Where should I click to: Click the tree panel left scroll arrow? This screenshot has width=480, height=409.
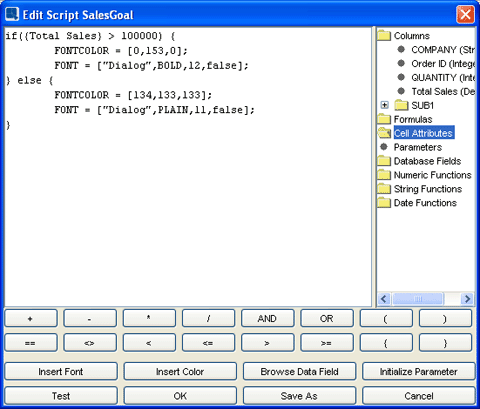384,299
